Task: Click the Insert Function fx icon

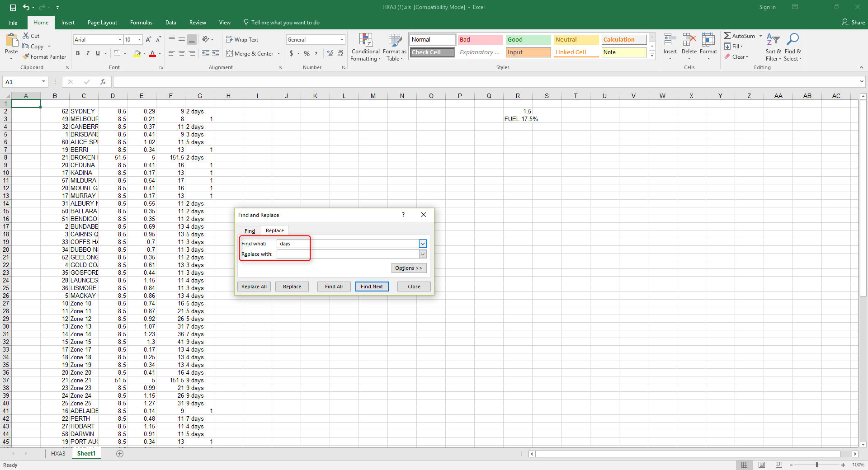Action: point(103,82)
